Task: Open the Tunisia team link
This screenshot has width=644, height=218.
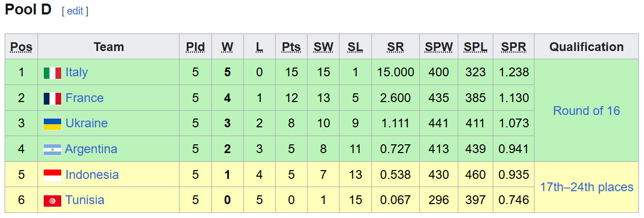Action: click(85, 200)
